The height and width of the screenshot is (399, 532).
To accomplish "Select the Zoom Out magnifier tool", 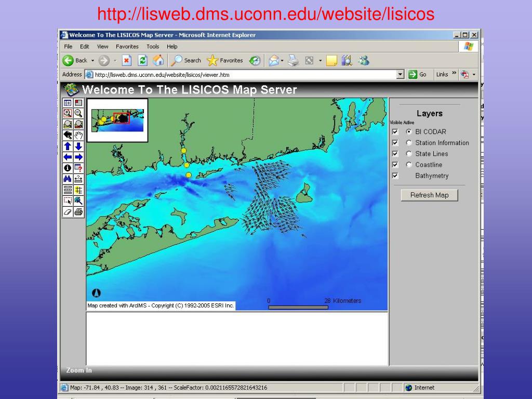I will click(78, 114).
